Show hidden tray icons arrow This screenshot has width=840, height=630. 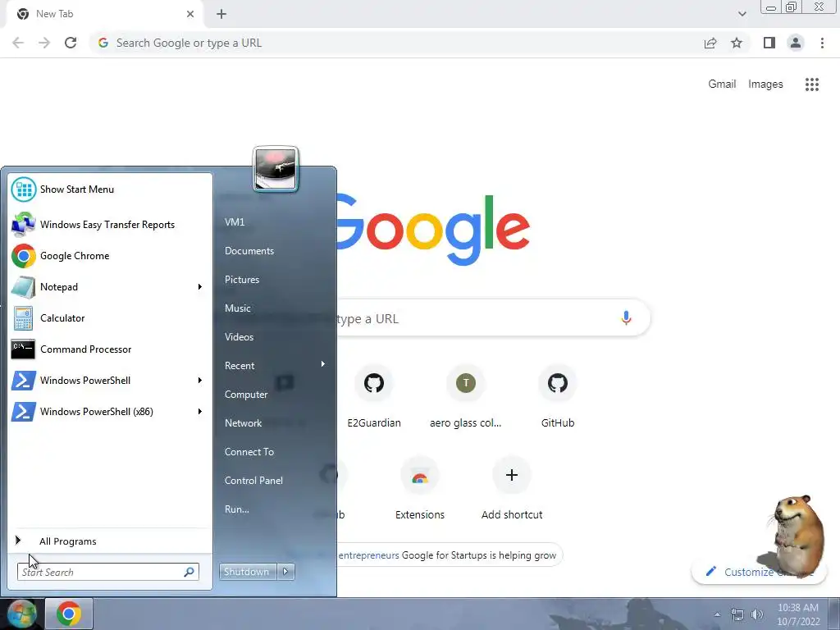717,614
